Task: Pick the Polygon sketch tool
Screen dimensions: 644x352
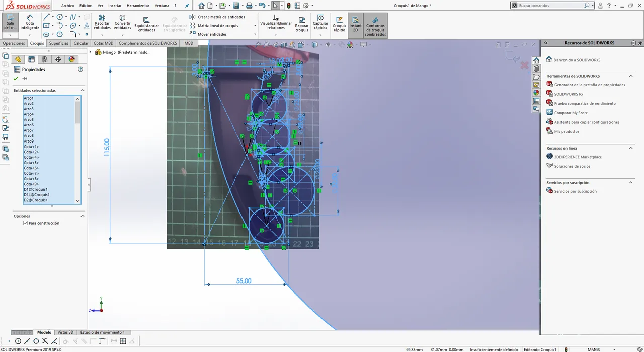Action: (x=60, y=34)
